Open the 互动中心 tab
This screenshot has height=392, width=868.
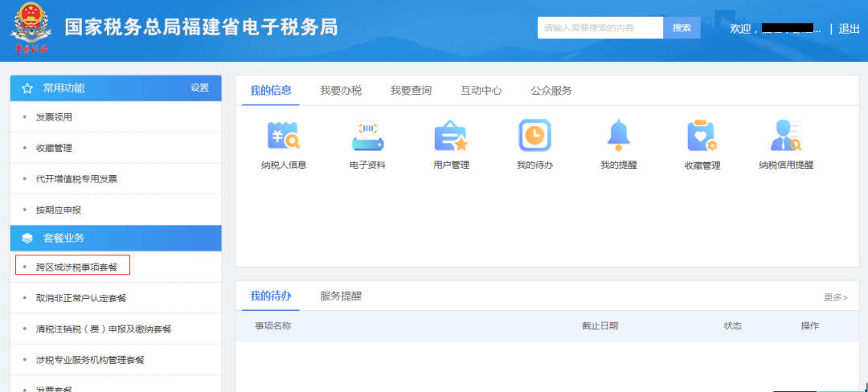coord(481,91)
